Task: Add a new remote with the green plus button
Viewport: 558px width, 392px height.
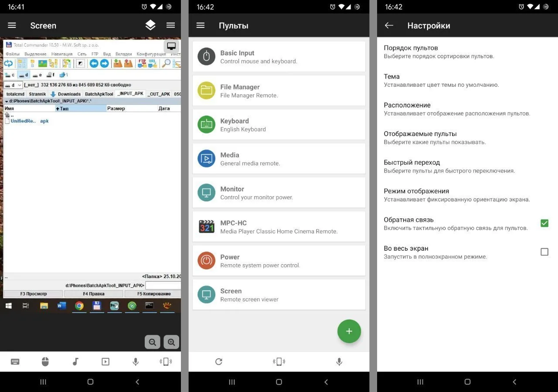Action: tap(349, 331)
